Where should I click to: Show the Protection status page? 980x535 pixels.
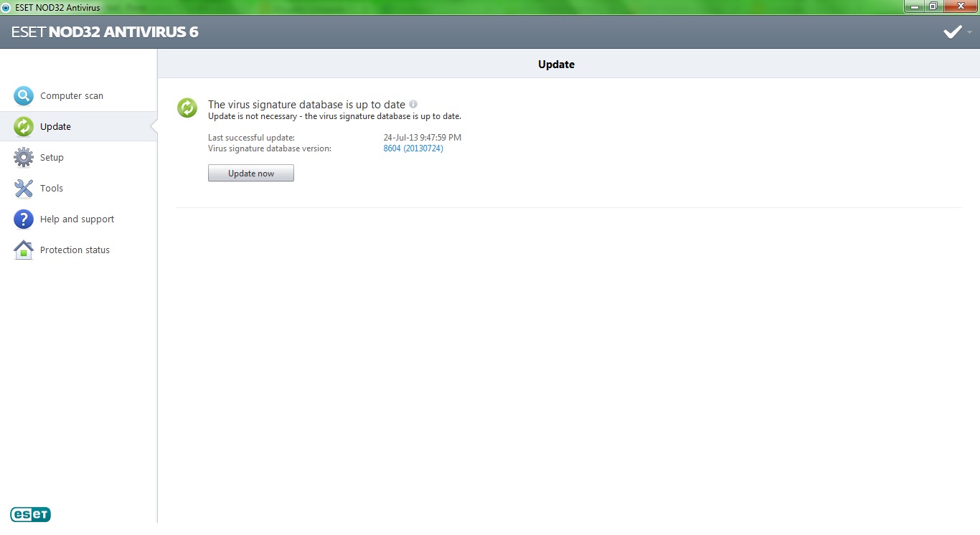[x=75, y=250]
